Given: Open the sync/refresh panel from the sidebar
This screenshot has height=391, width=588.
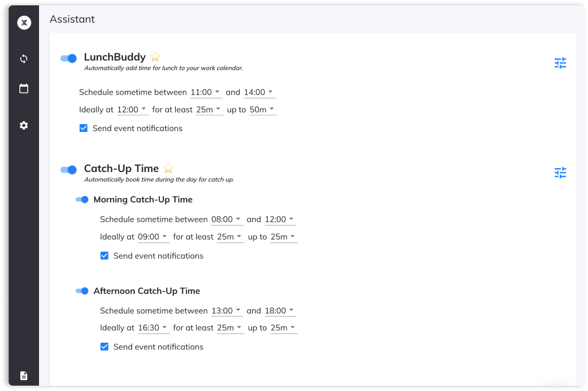Looking at the screenshot, I should [x=24, y=59].
